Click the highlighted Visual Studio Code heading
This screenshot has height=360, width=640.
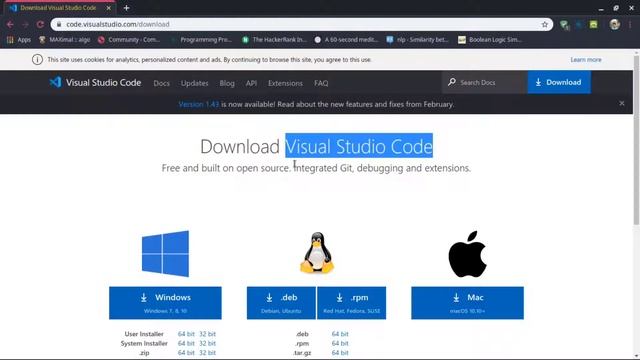pyautogui.click(x=359, y=146)
